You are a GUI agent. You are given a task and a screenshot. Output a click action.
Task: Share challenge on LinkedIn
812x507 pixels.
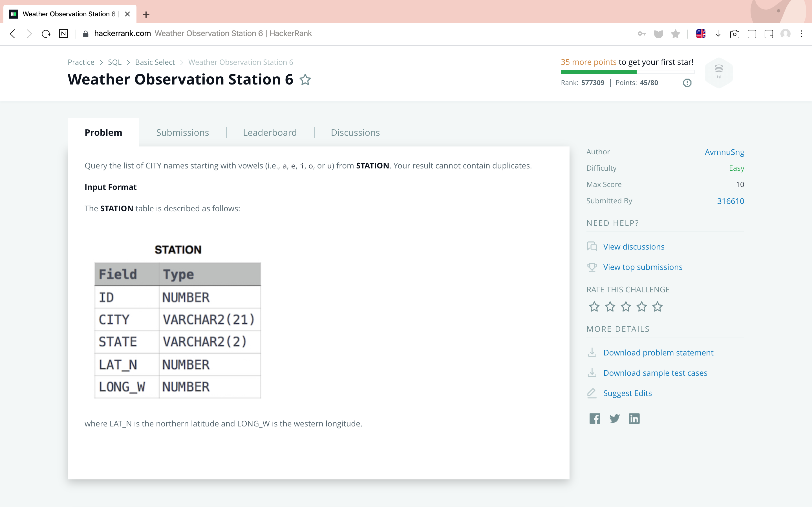[634, 419]
